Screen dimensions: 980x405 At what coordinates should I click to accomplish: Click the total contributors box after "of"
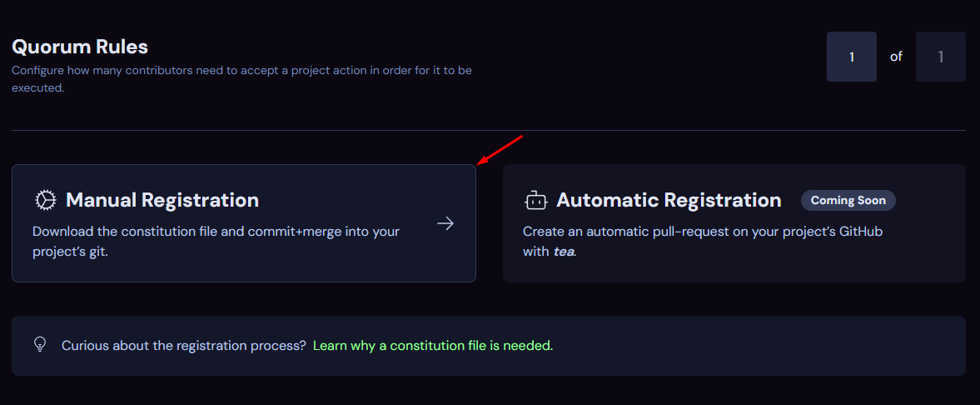coord(940,57)
